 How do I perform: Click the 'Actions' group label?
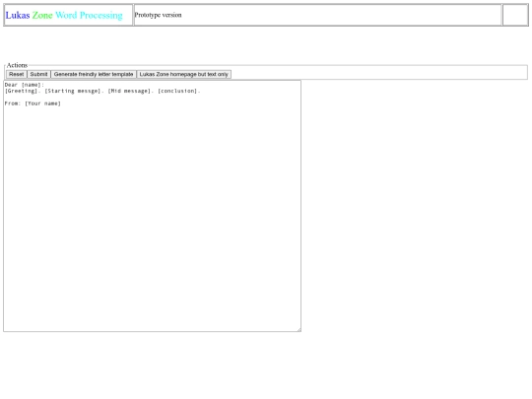[17, 65]
